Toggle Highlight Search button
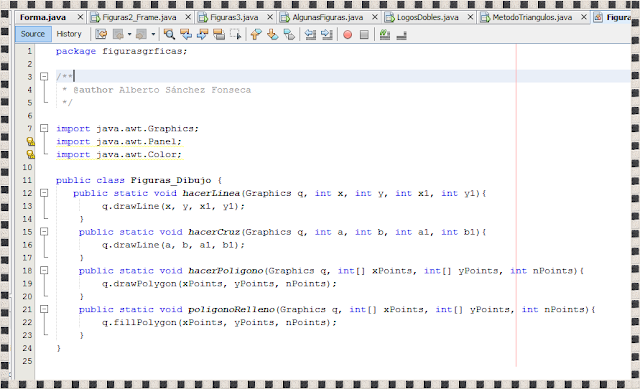640x389 pixels. point(219,34)
